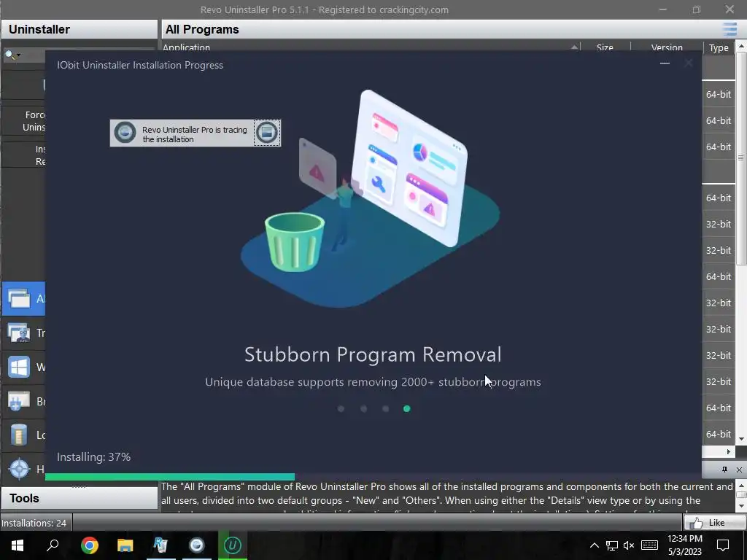747x560 pixels.
Task: Pin the description panel with pin icon
Action: (724, 470)
